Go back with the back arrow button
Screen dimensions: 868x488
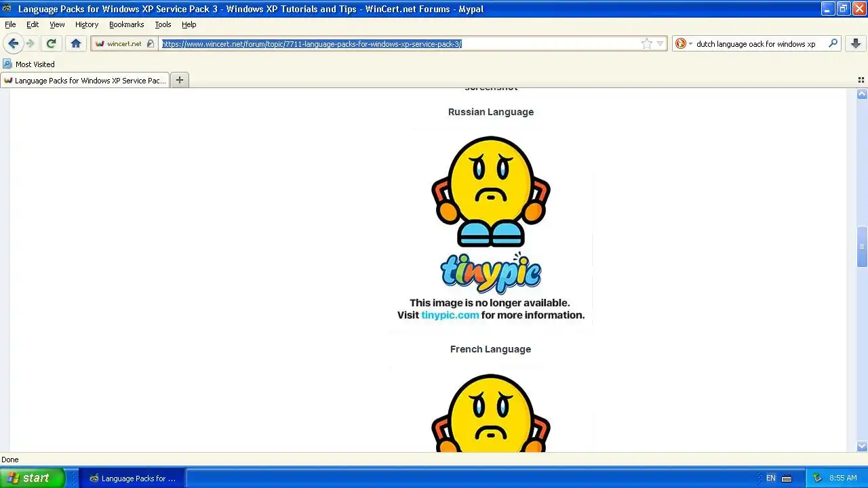click(x=13, y=43)
